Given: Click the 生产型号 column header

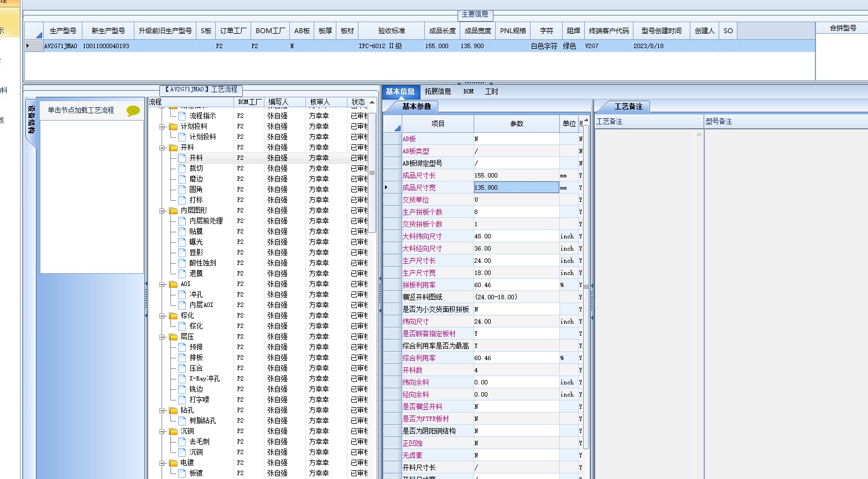Looking at the screenshot, I should (63, 31).
